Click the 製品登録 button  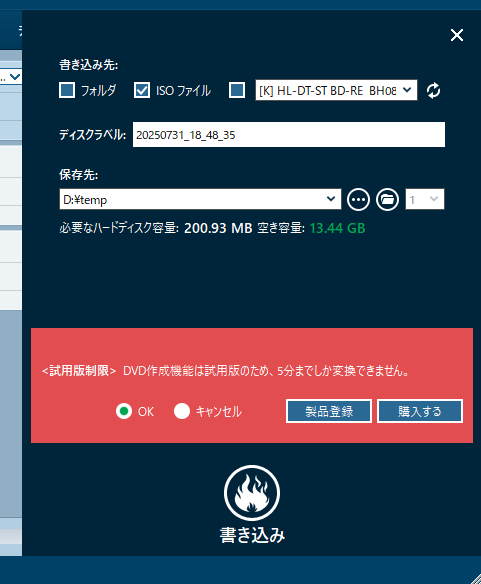click(329, 411)
